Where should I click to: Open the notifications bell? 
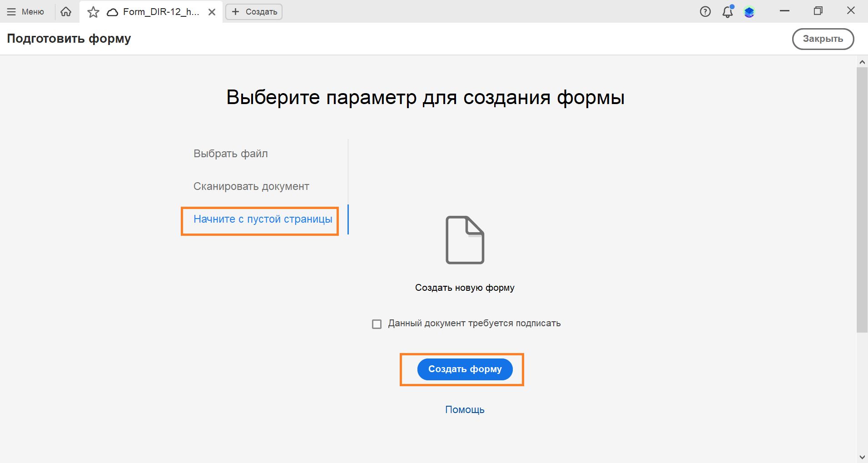point(727,12)
